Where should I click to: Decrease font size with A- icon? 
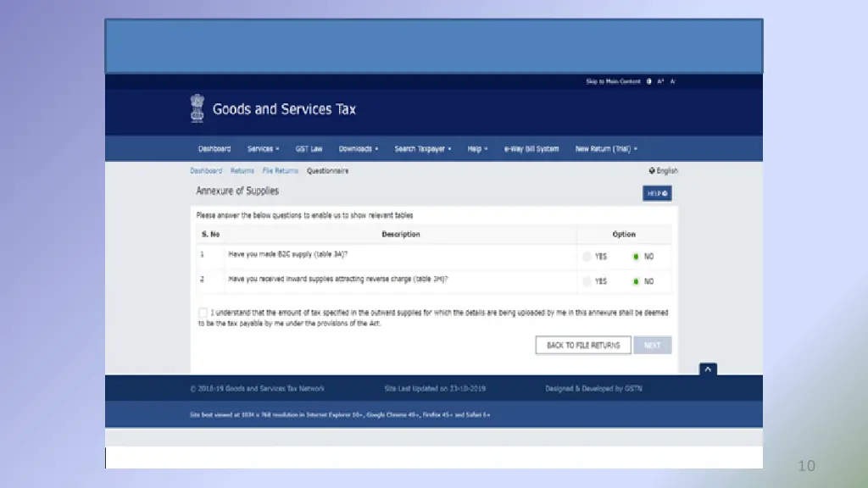click(x=672, y=82)
